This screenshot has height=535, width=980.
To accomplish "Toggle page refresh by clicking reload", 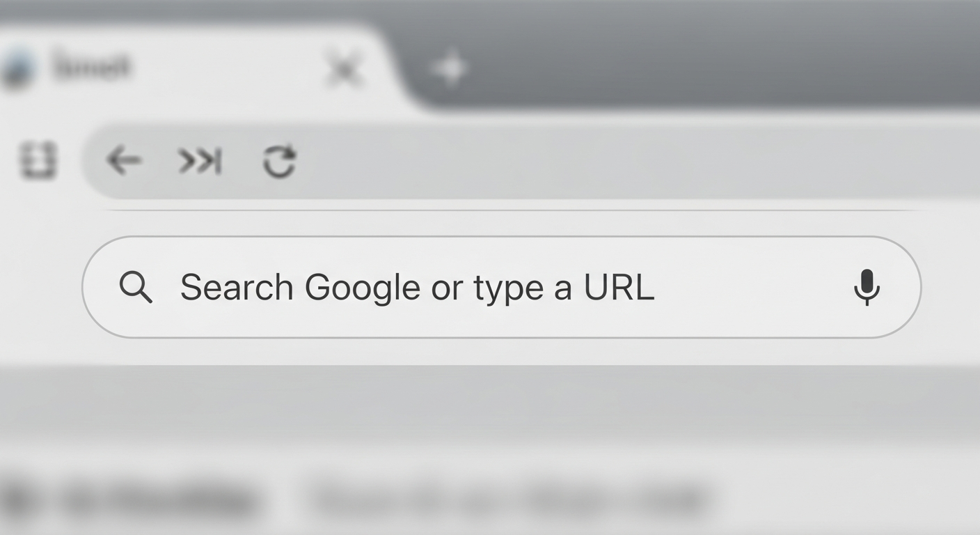I will click(278, 160).
